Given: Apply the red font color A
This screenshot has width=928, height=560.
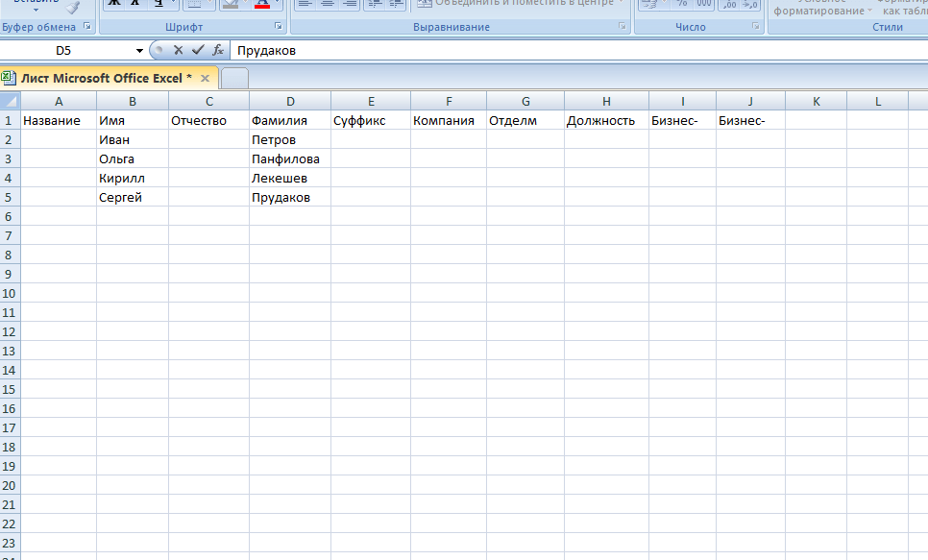Looking at the screenshot, I should (261, 4).
